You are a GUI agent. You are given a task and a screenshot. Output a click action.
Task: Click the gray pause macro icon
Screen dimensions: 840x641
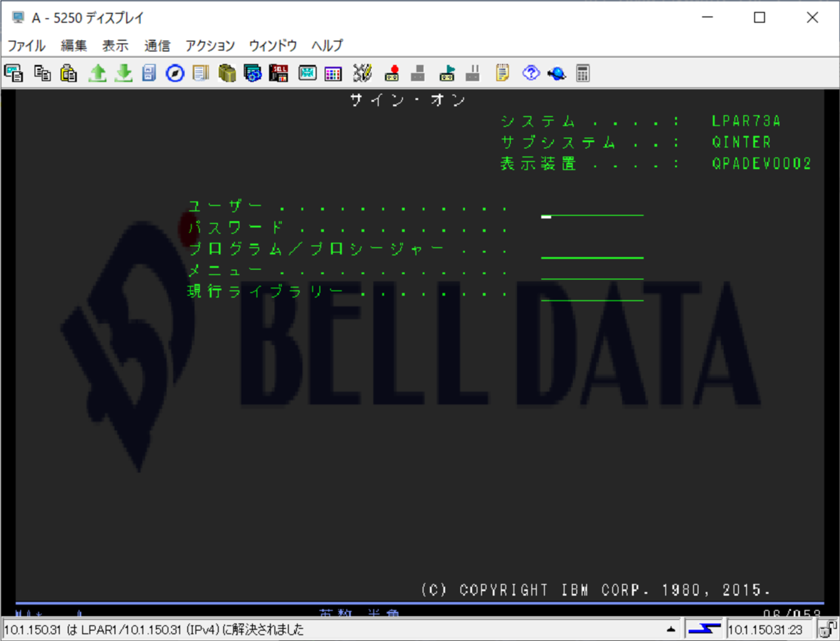coord(473,73)
